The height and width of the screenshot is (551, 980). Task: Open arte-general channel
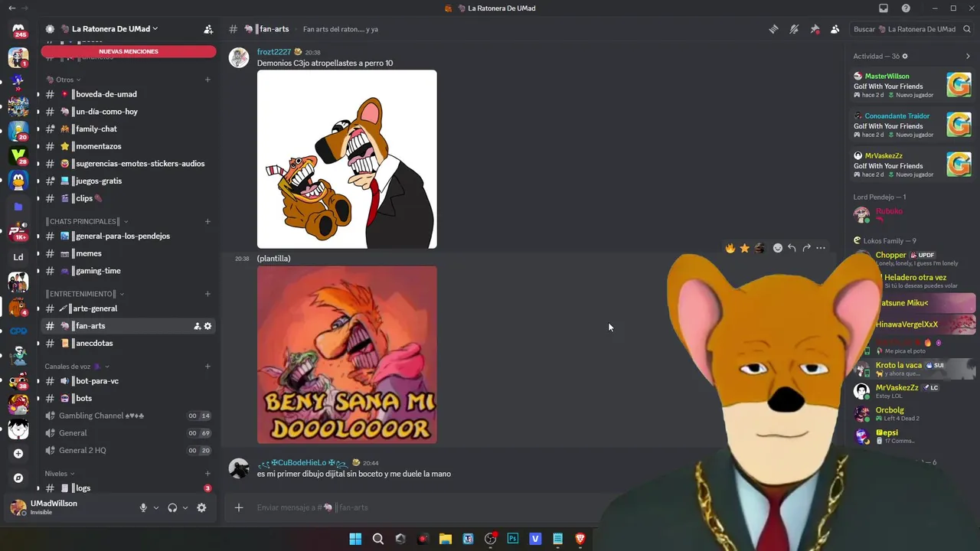tap(129, 308)
